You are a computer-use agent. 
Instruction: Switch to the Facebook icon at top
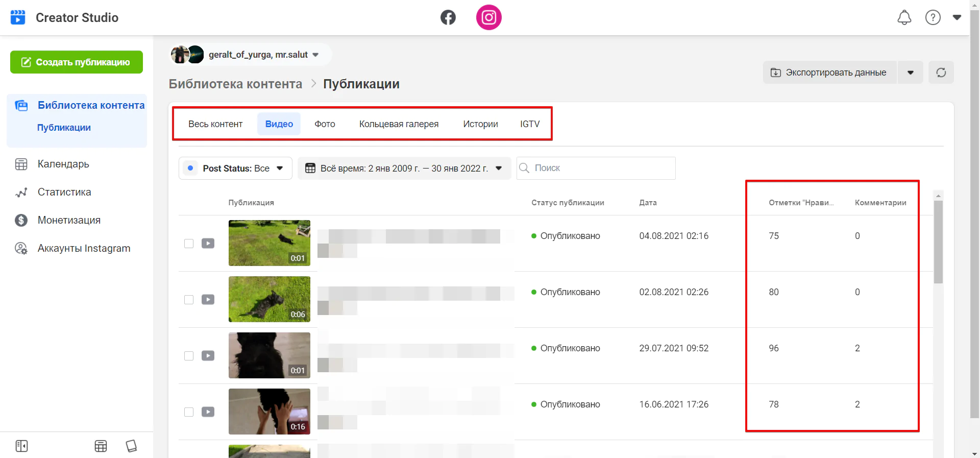click(448, 17)
